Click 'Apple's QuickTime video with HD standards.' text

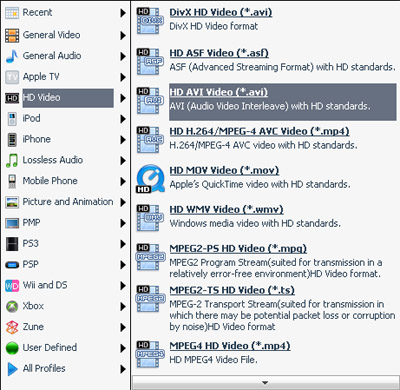260,184
